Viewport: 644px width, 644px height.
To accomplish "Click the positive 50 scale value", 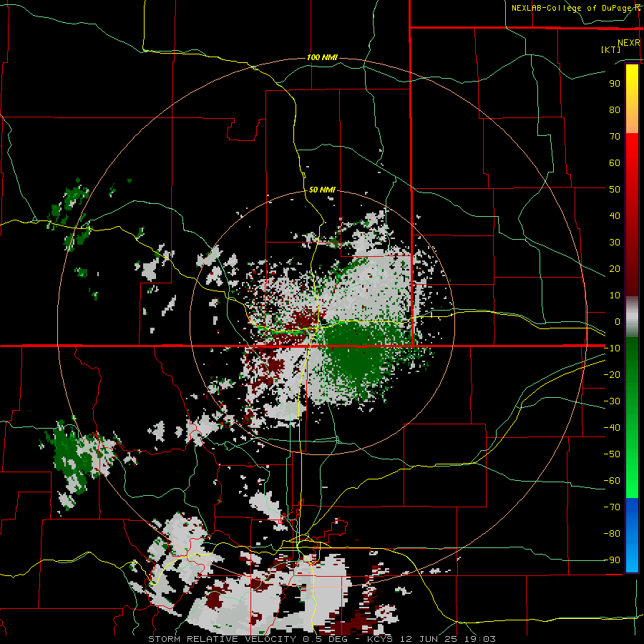I will [x=615, y=190].
